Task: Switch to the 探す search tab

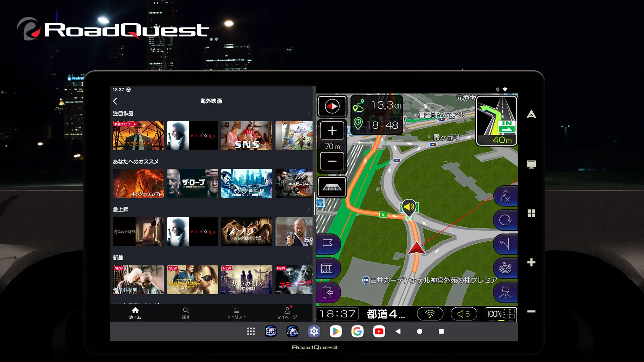Action: pyautogui.click(x=186, y=313)
